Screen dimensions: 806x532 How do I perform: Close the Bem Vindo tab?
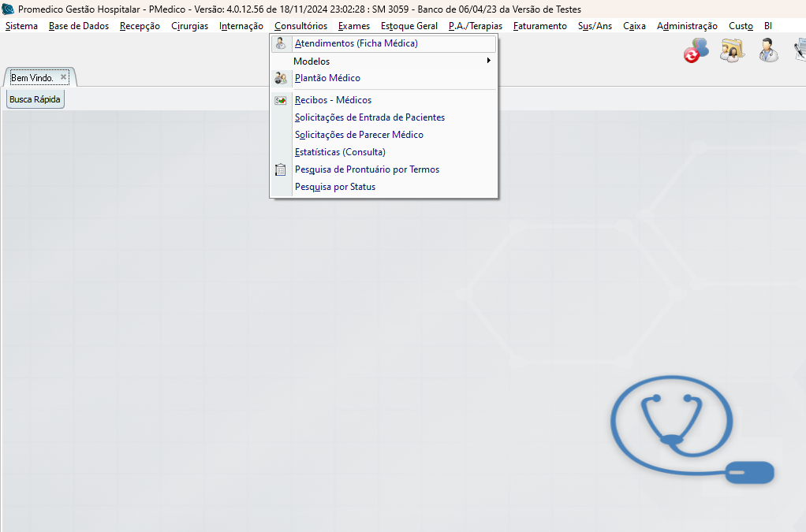[x=64, y=77]
